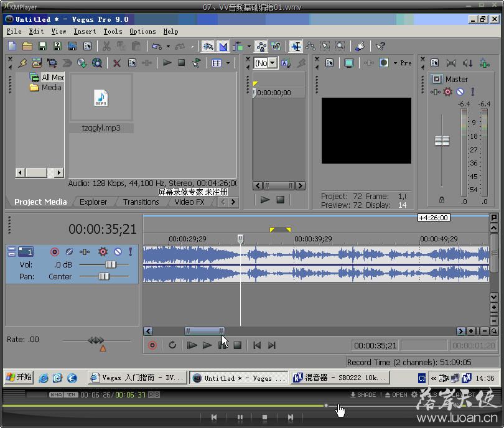This screenshot has height=428, width=504.
Task: Click the Undo arrow icon
Action: pyautogui.click(x=157, y=46)
